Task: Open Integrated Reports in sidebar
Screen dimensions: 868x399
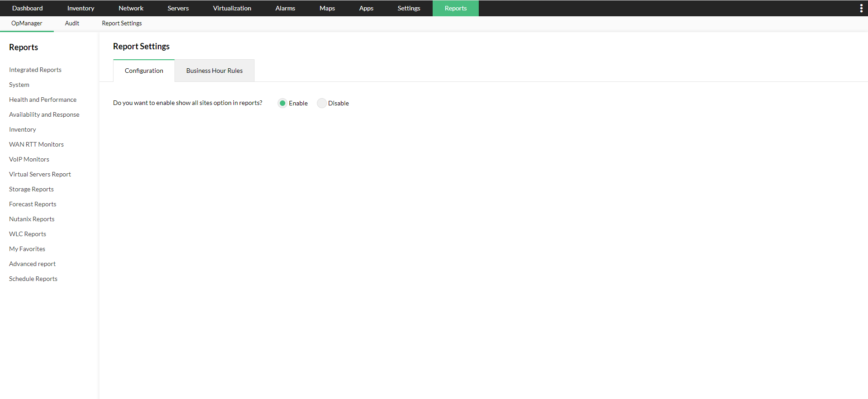Action: (x=35, y=70)
